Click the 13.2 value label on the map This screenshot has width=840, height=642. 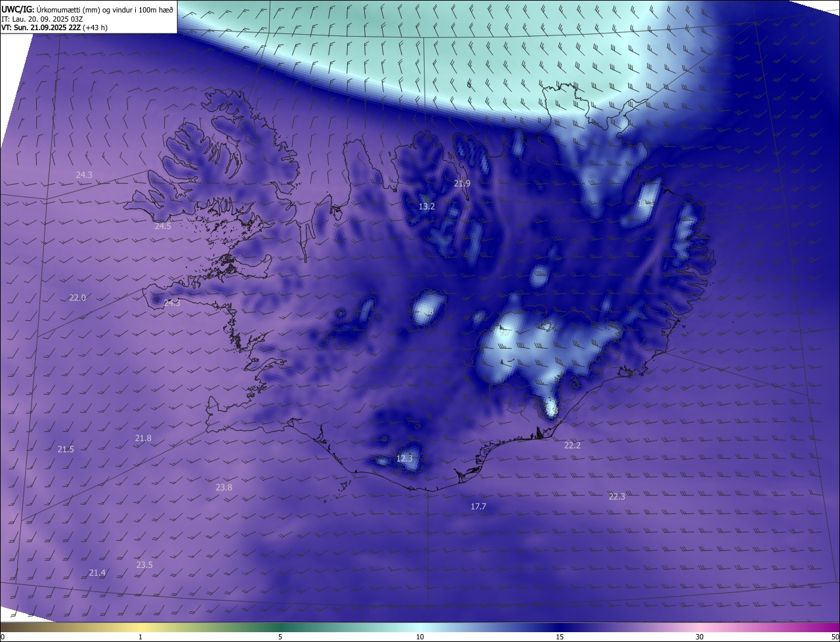point(427,206)
